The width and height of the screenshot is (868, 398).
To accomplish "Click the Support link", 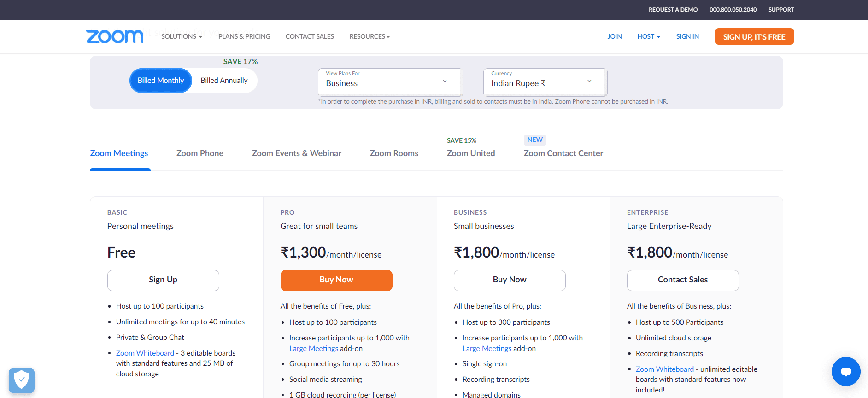I will (x=781, y=10).
